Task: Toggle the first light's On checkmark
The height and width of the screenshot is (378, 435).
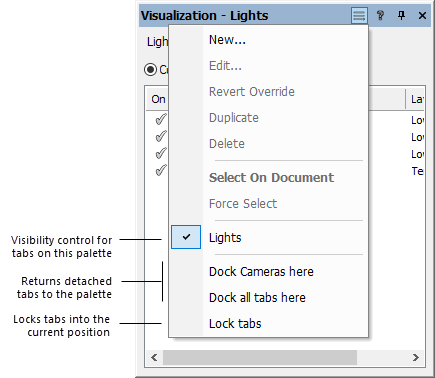Action: pos(161,119)
